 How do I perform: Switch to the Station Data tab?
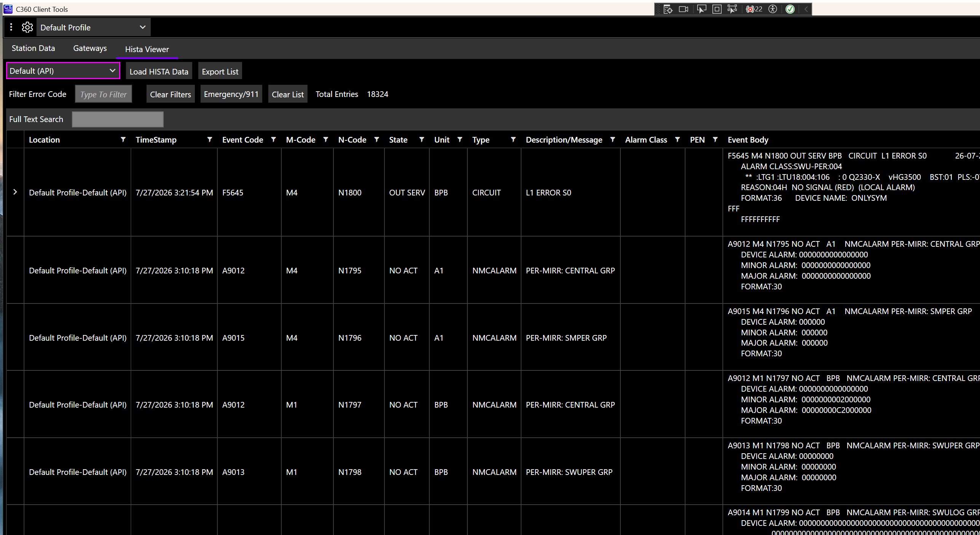pyautogui.click(x=33, y=48)
